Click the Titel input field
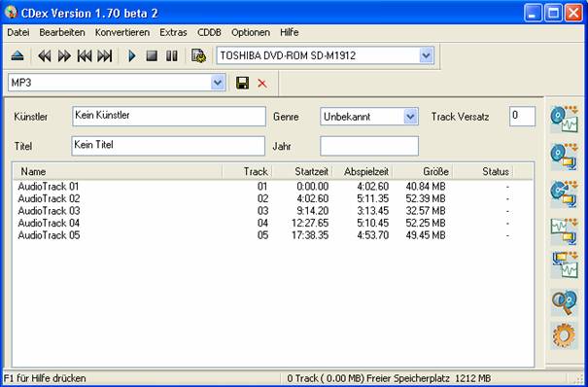The height and width of the screenshot is (387, 588). click(168, 146)
